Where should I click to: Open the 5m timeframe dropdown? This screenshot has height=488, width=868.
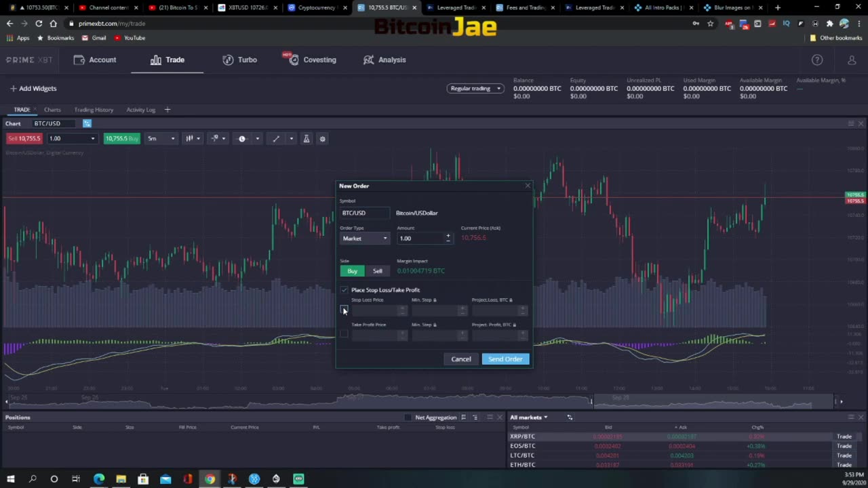pyautogui.click(x=161, y=138)
